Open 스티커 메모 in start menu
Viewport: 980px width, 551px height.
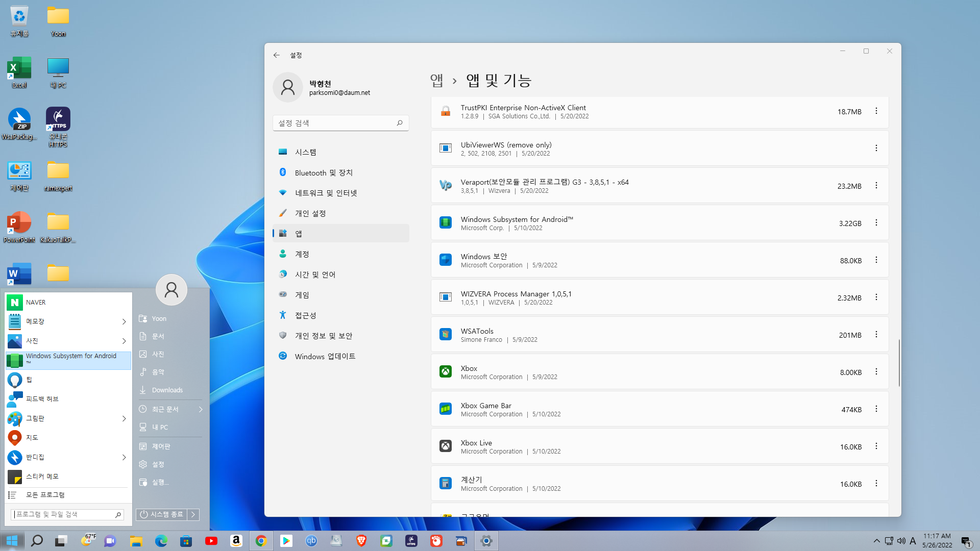[68, 477]
